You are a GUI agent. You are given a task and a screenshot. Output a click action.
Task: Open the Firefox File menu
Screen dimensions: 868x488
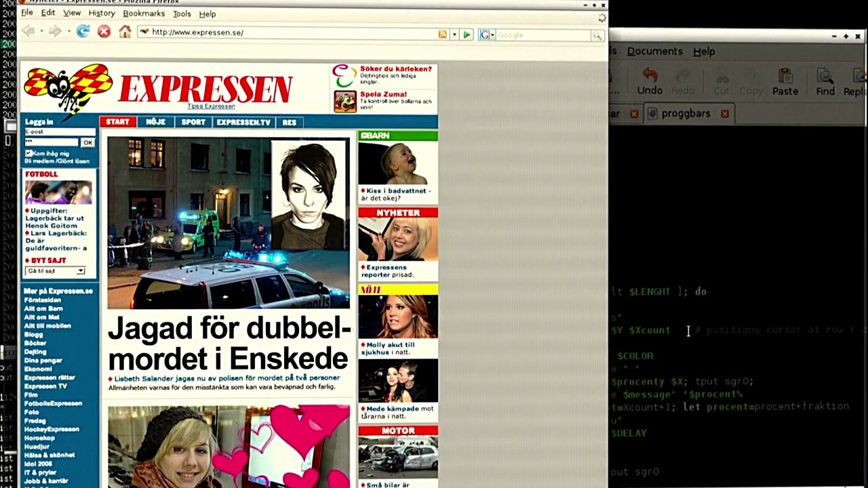pos(27,13)
